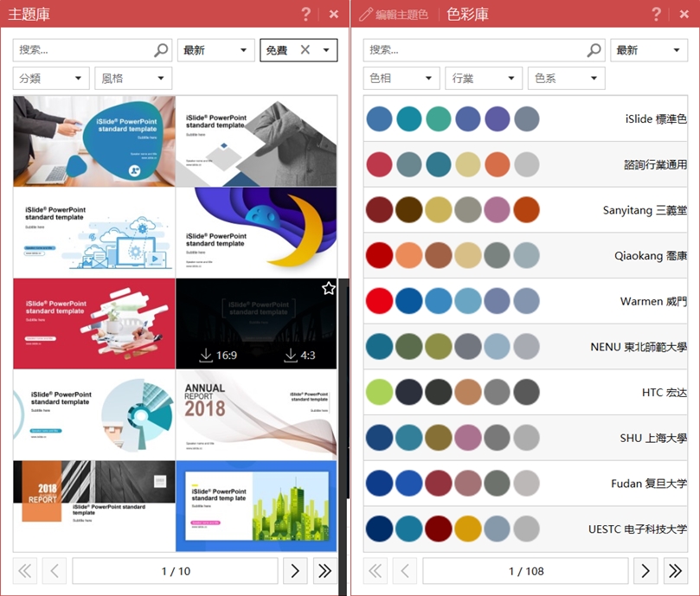This screenshot has width=700, height=596.
Task: Jump to last page of theme library
Action: [325, 571]
